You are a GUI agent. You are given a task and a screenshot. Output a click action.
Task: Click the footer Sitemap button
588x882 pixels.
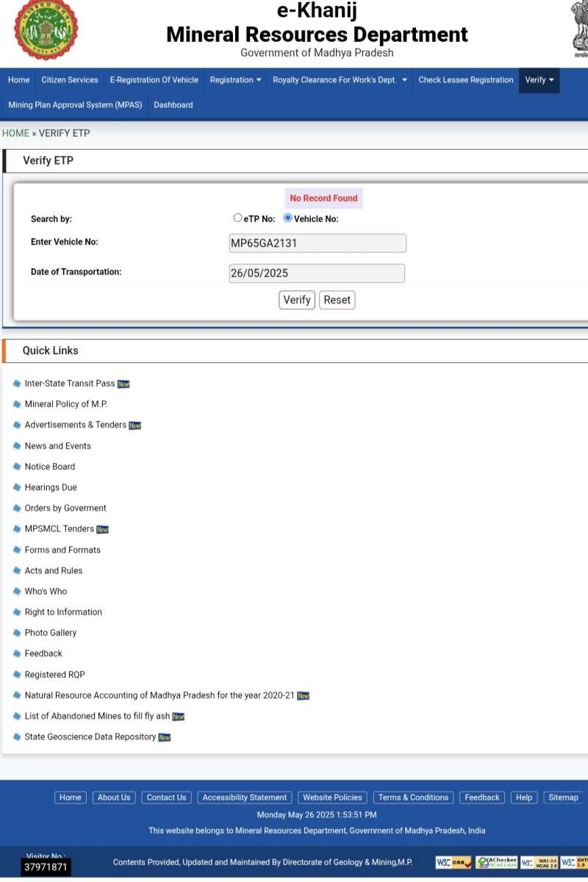pyautogui.click(x=564, y=797)
